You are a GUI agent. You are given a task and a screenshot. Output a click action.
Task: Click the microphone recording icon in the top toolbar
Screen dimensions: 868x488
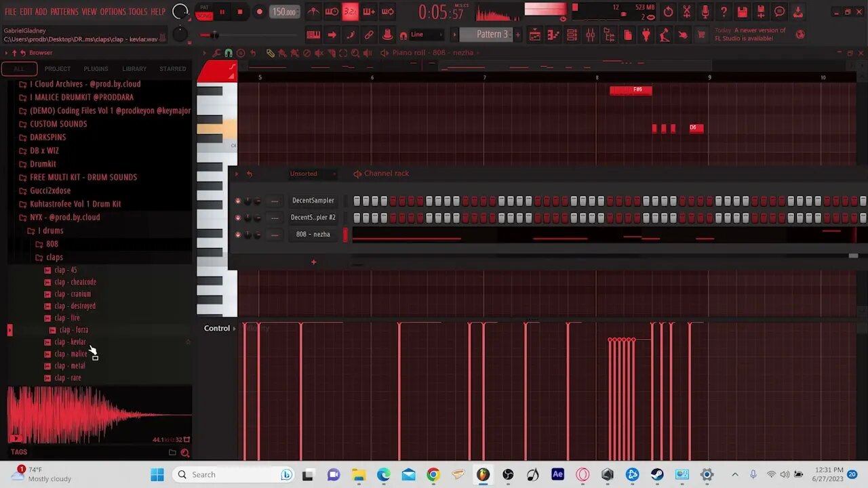(x=705, y=12)
